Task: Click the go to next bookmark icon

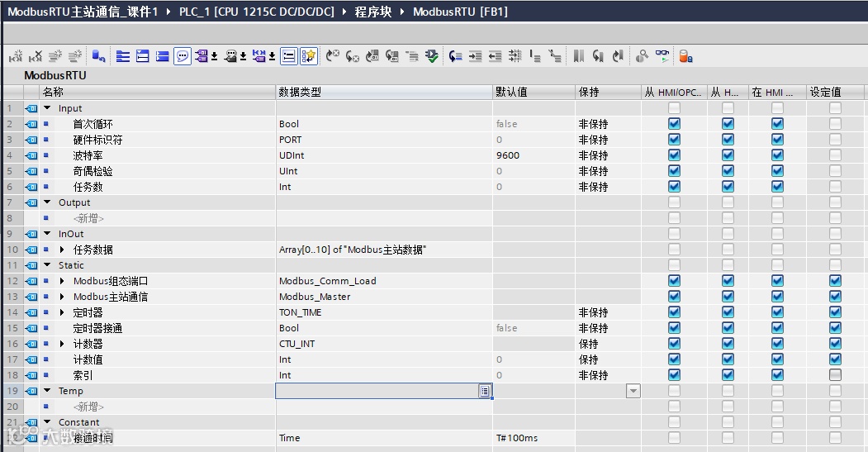Action: click(598, 56)
